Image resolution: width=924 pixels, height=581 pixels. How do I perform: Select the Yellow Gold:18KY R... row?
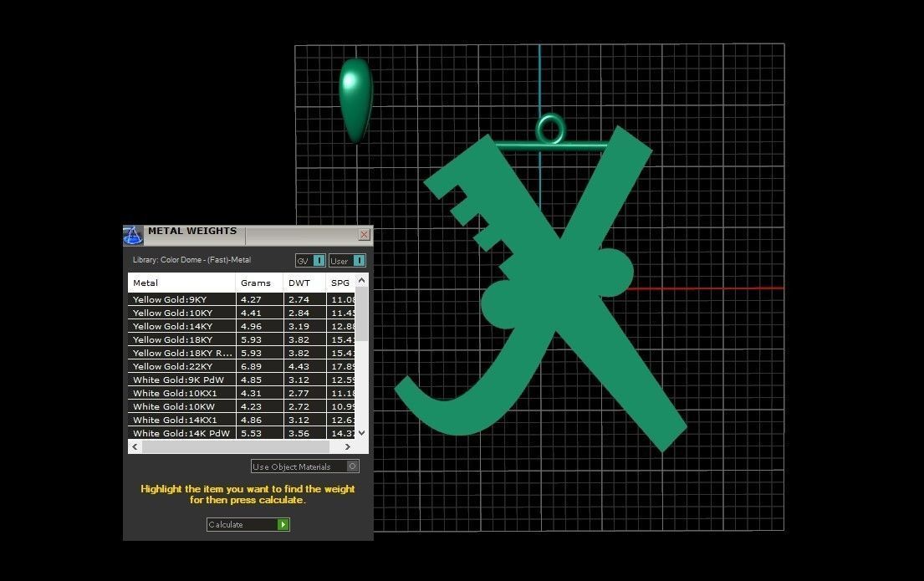click(242, 353)
